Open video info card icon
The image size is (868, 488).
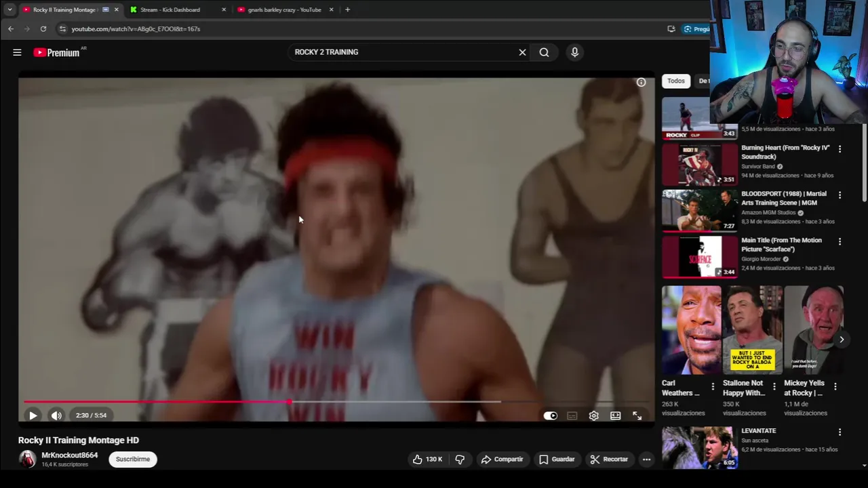pyautogui.click(x=641, y=82)
